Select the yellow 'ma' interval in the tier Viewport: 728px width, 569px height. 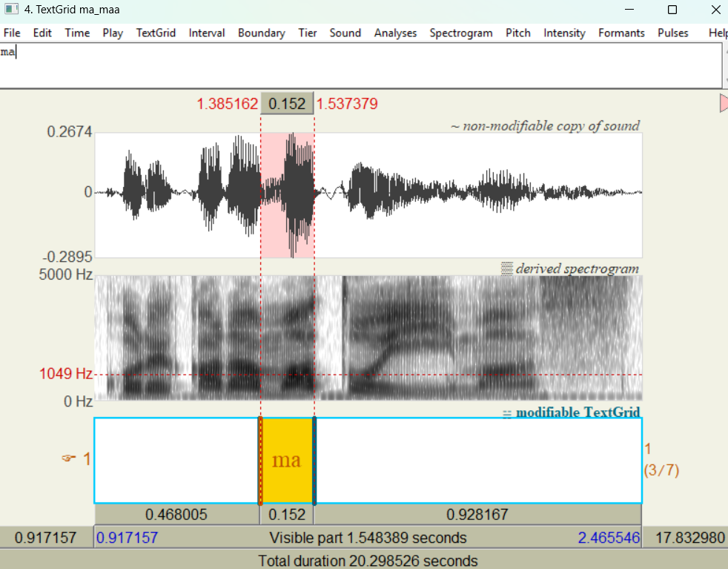coord(287,460)
